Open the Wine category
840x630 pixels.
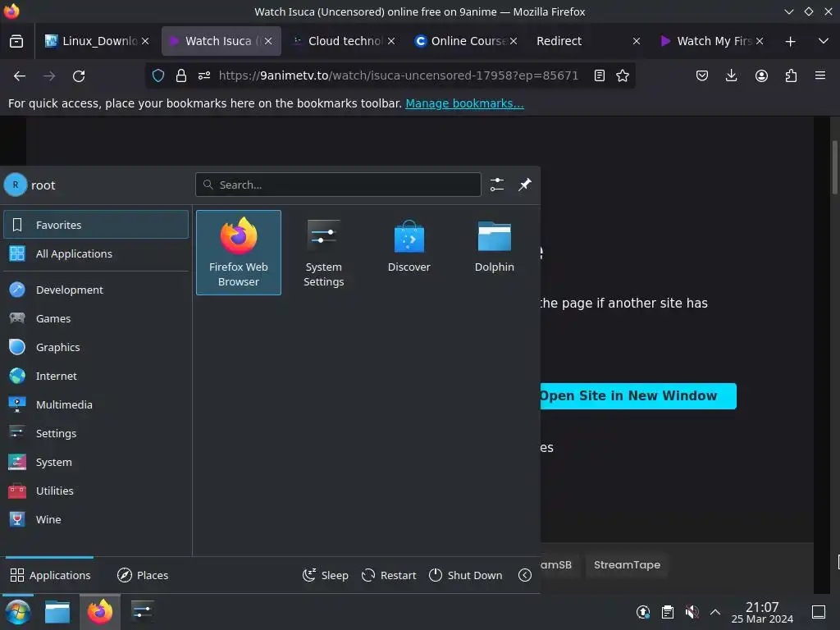[96, 519]
